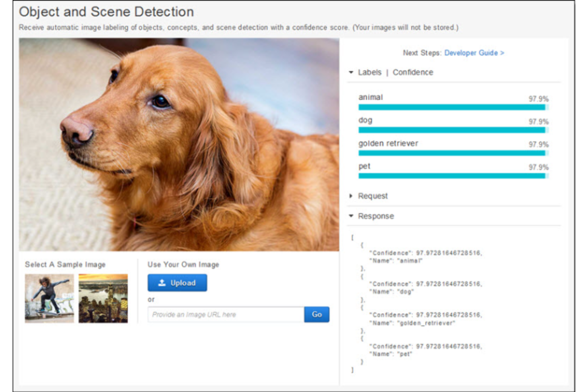Open the Developer Guide link
Image resolution: width=588 pixels, height=392 pixels.
click(x=474, y=53)
